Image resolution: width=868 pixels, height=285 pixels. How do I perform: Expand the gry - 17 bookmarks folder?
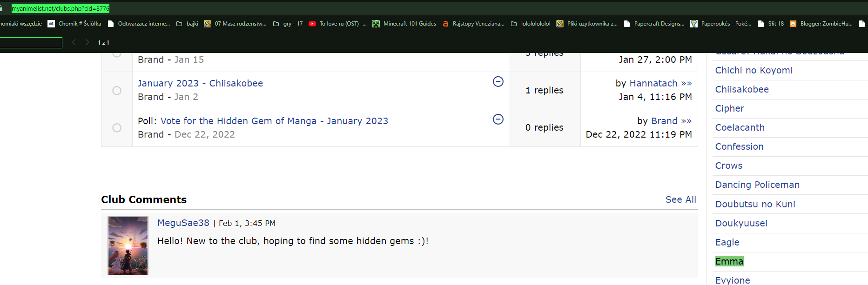(x=288, y=24)
